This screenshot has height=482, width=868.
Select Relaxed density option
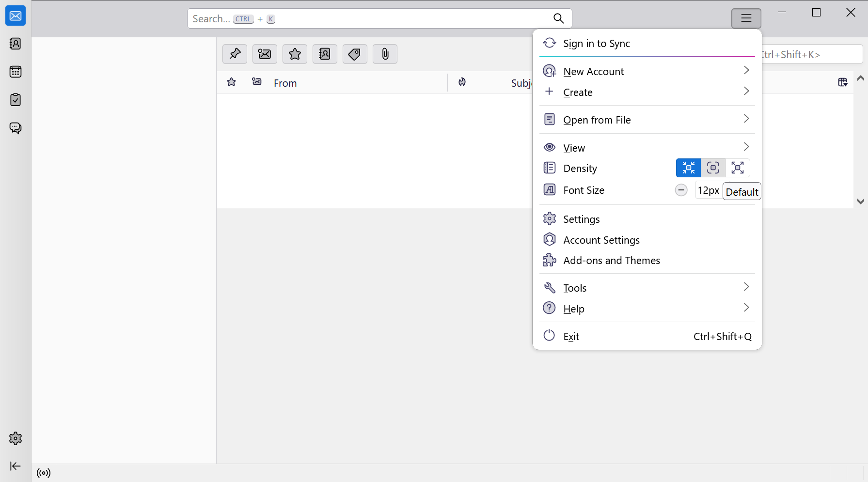pos(738,168)
